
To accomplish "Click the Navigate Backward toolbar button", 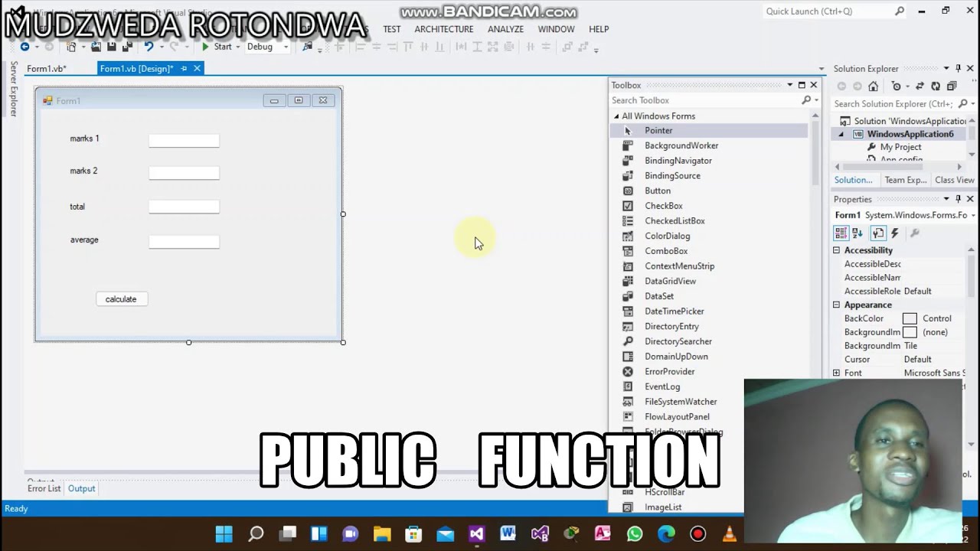I will click(x=24, y=47).
